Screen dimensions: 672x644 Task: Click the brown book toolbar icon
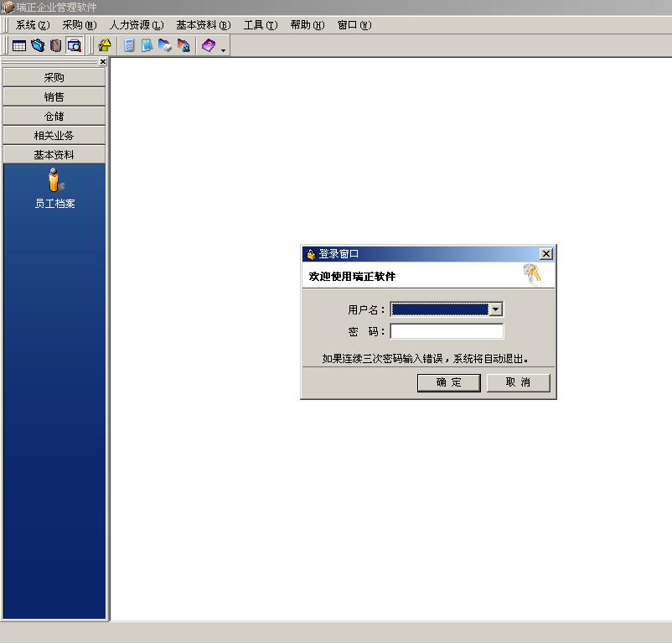(x=55, y=45)
